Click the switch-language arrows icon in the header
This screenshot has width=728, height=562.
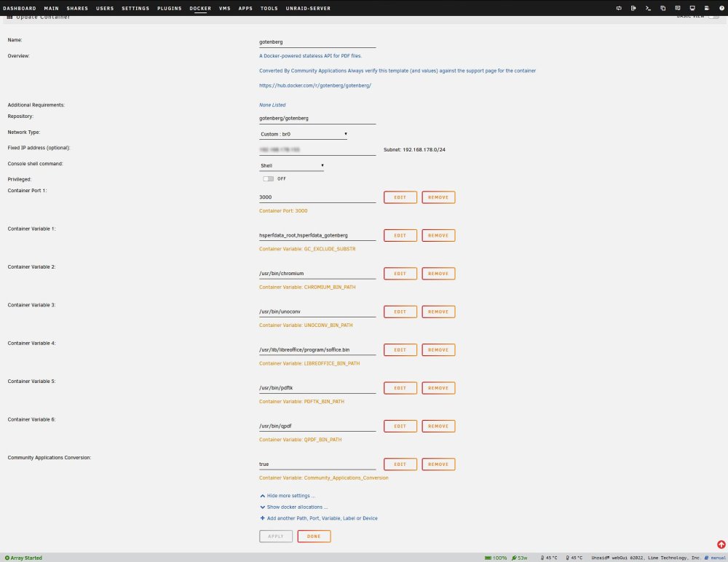619,8
